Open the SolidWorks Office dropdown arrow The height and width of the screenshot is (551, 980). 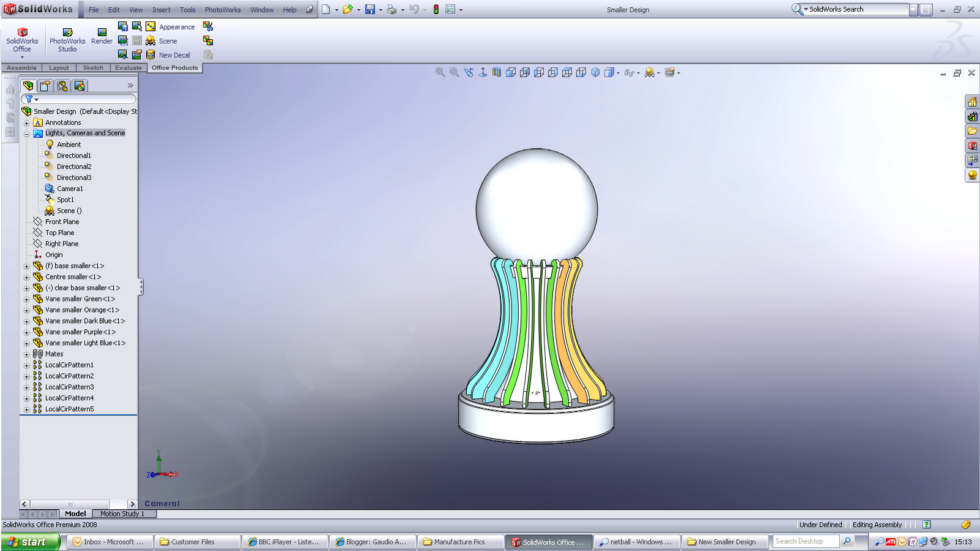(22, 57)
